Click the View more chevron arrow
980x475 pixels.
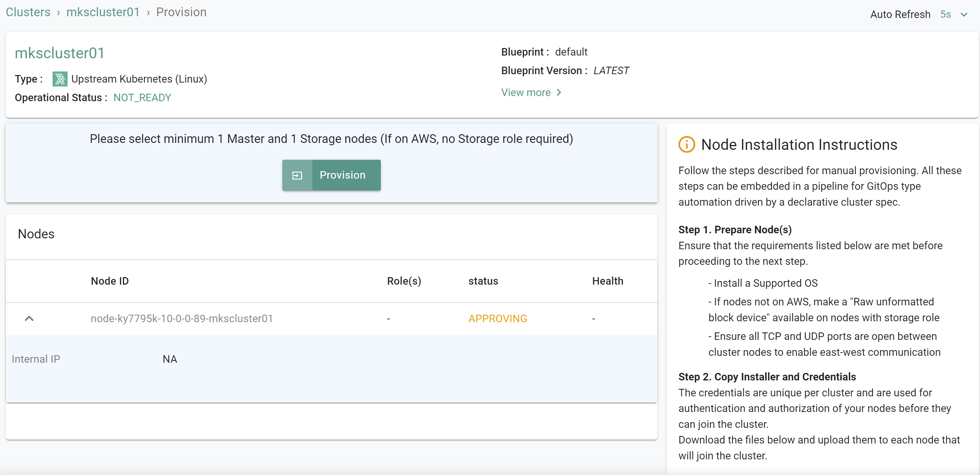pos(559,92)
